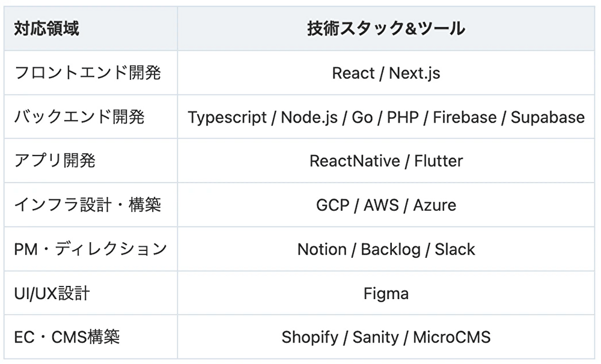Image resolution: width=601 pixels, height=364 pixels.
Task: Select the PM・ディレクション row label
Action: pyautogui.click(x=90, y=249)
